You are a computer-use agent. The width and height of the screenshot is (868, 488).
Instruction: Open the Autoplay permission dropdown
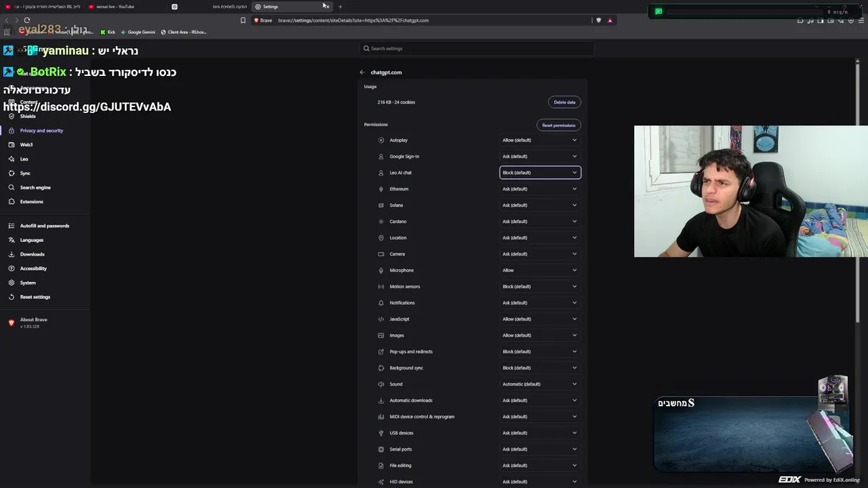(x=540, y=140)
